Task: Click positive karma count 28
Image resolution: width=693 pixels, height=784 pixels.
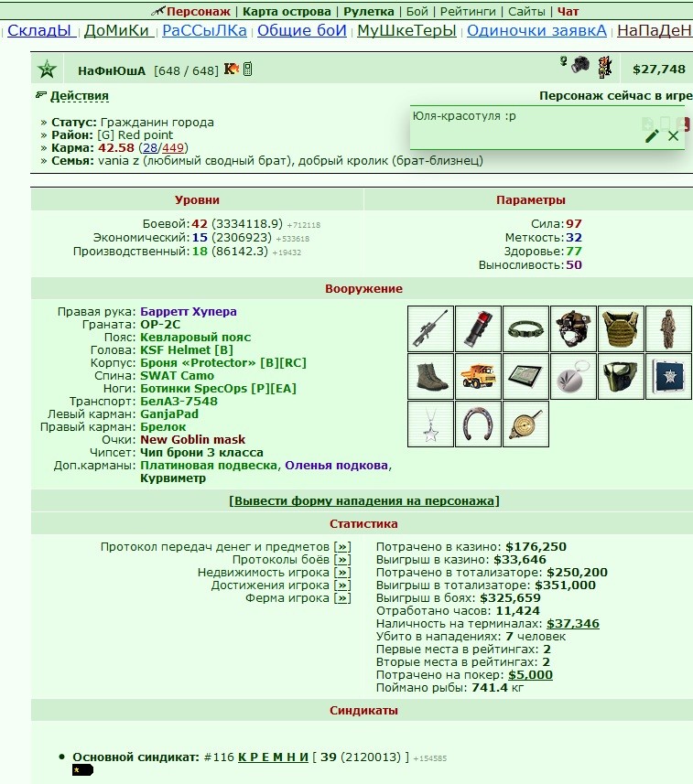Action: (150, 148)
